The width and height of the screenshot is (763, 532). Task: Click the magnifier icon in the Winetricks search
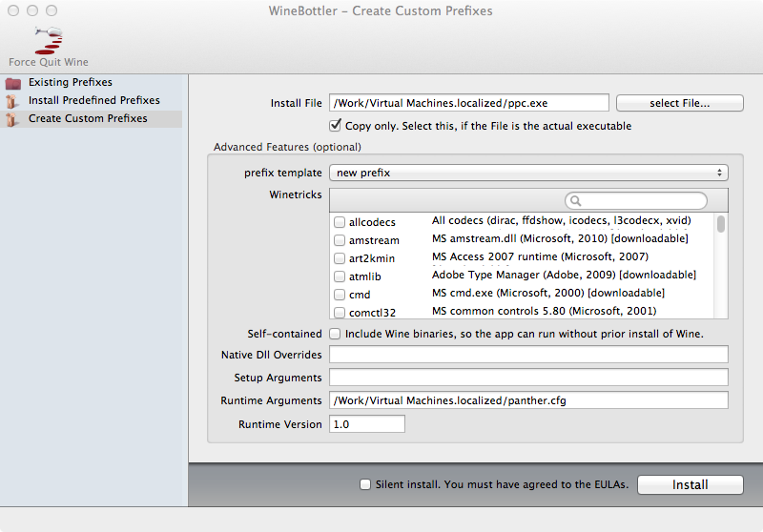click(576, 201)
